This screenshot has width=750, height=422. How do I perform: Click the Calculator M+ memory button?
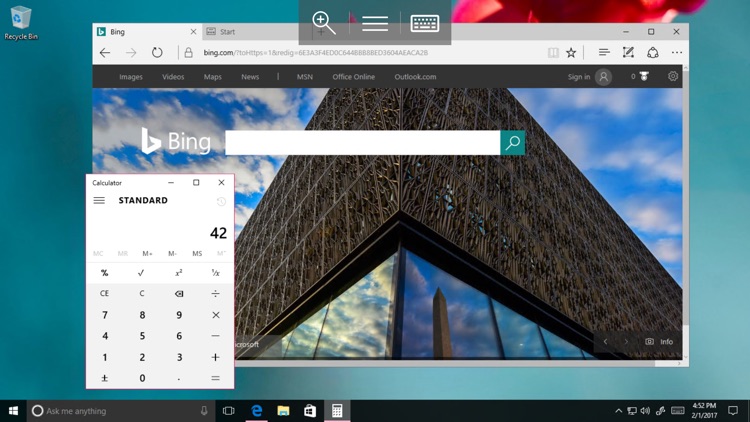(x=147, y=254)
